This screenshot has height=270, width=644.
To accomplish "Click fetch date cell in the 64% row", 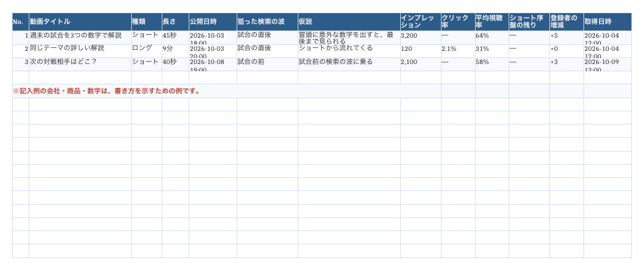I will coord(607,38).
